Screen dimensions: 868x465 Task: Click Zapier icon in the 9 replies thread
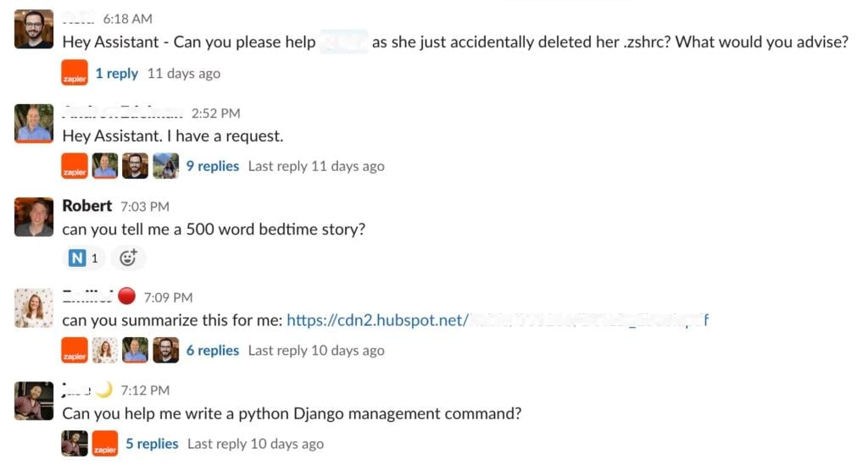(x=75, y=166)
